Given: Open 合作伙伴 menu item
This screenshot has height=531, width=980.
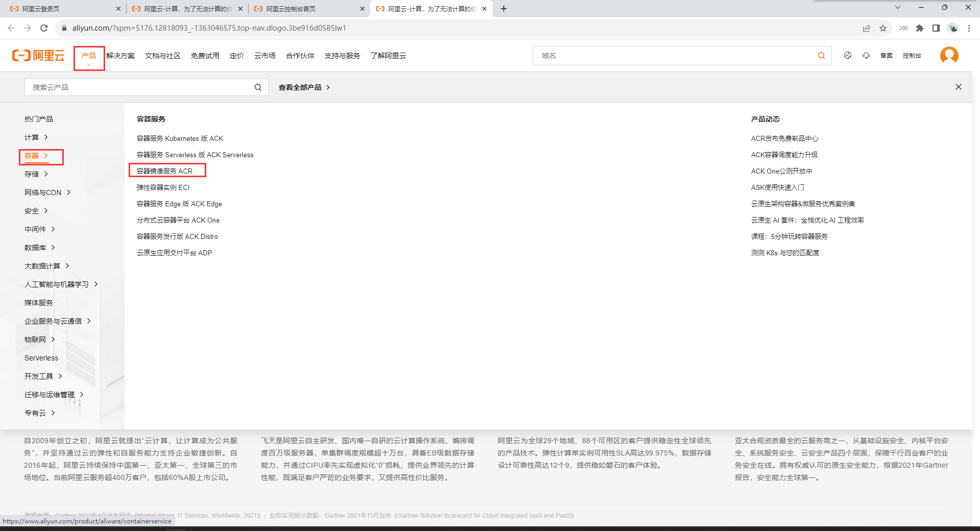Looking at the screenshot, I should click(300, 56).
